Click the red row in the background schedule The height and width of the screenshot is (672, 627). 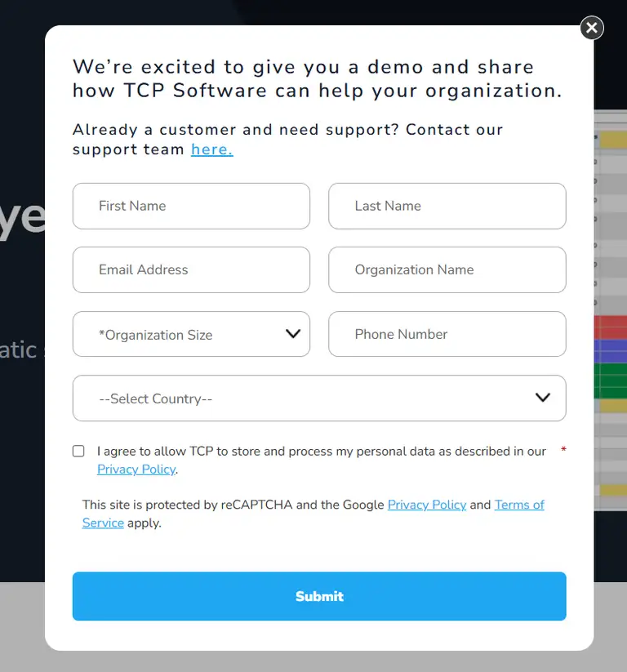(x=610, y=328)
